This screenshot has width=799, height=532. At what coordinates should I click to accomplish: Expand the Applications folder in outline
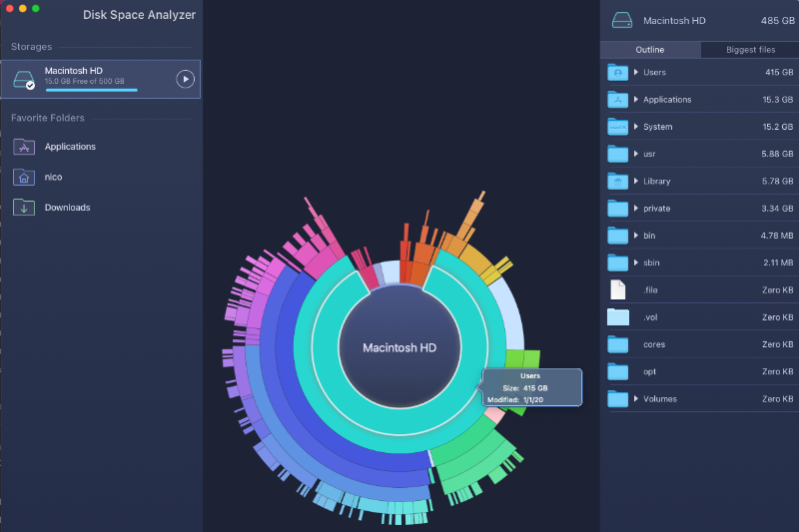pyautogui.click(x=636, y=99)
